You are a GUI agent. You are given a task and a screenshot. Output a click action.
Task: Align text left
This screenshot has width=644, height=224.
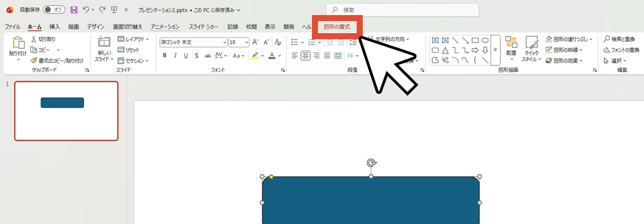(295, 56)
